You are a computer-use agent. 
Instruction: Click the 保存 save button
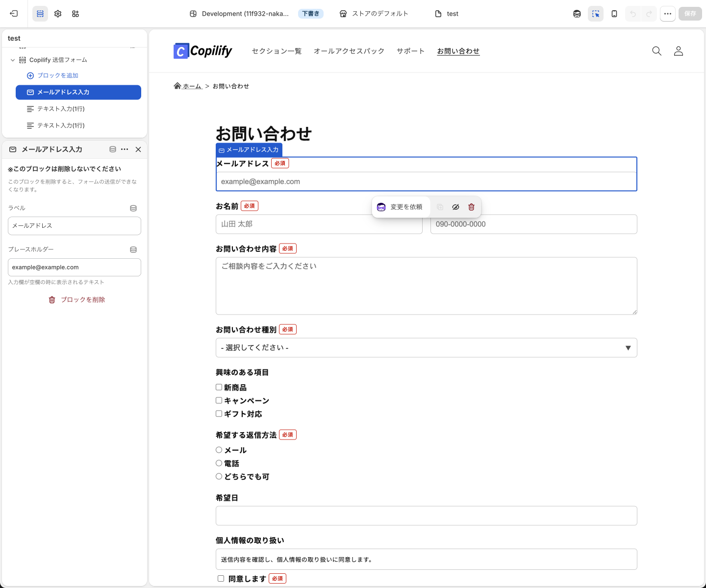pyautogui.click(x=690, y=14)
